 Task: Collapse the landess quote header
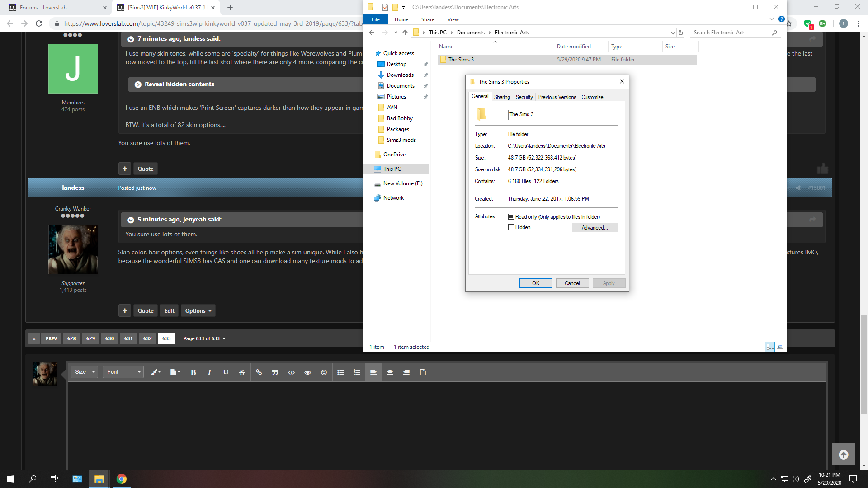pyautogui.click(x=131, y=39)
